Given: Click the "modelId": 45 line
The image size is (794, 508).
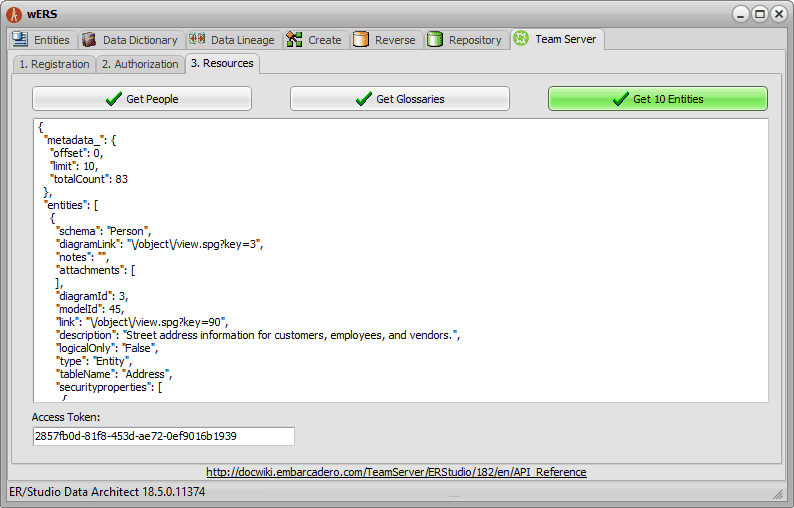Looking at the screenshot, I should tap(90, 309).
